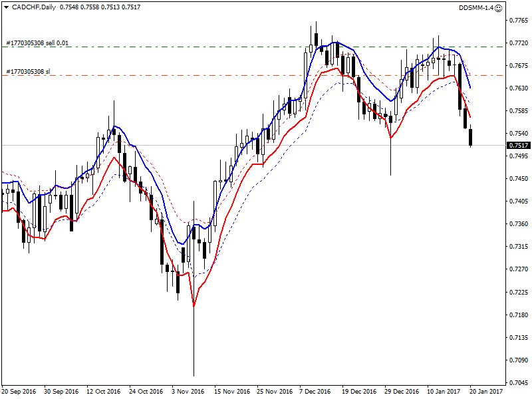Click the 0.7225 price scale label
The width and height of the screenshot is (532, 399).
(x=519, y=293)
